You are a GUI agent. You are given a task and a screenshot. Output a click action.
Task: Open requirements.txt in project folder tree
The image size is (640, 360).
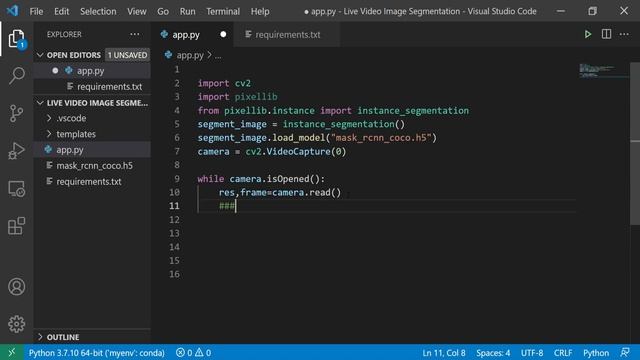click(x=92, y=182)
